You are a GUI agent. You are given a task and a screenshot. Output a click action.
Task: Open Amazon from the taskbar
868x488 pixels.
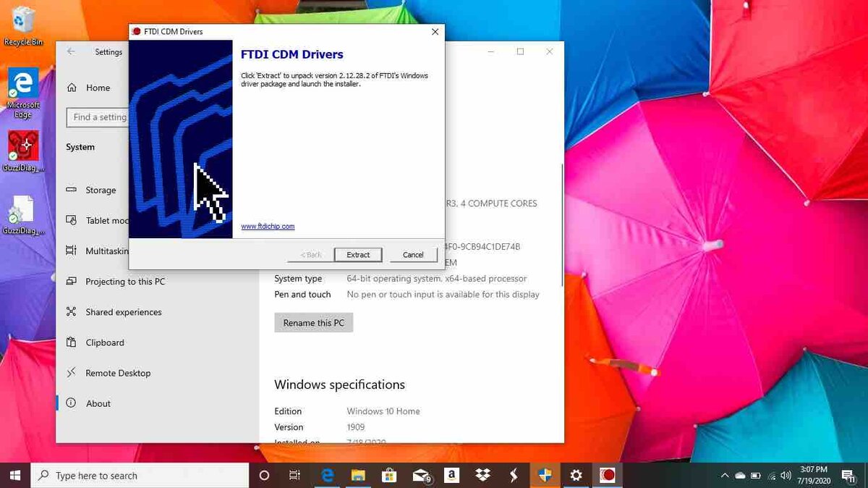coord(452,476)
